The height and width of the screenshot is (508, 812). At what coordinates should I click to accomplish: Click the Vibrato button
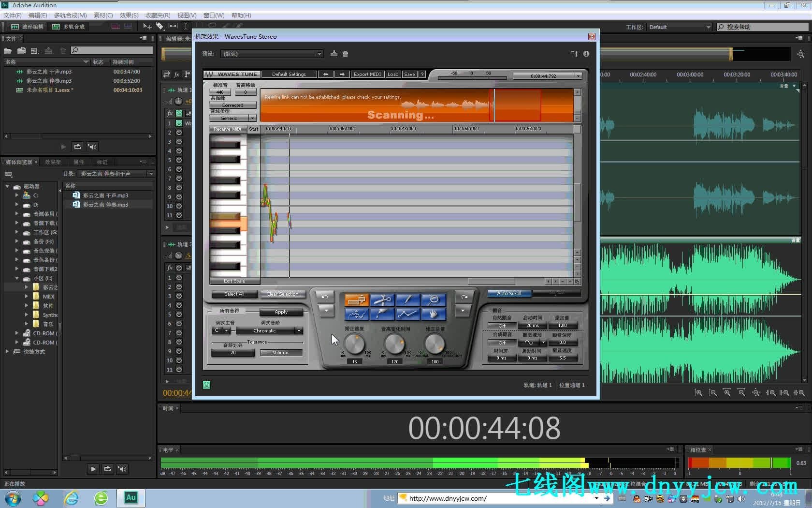[x=281, y=353]
